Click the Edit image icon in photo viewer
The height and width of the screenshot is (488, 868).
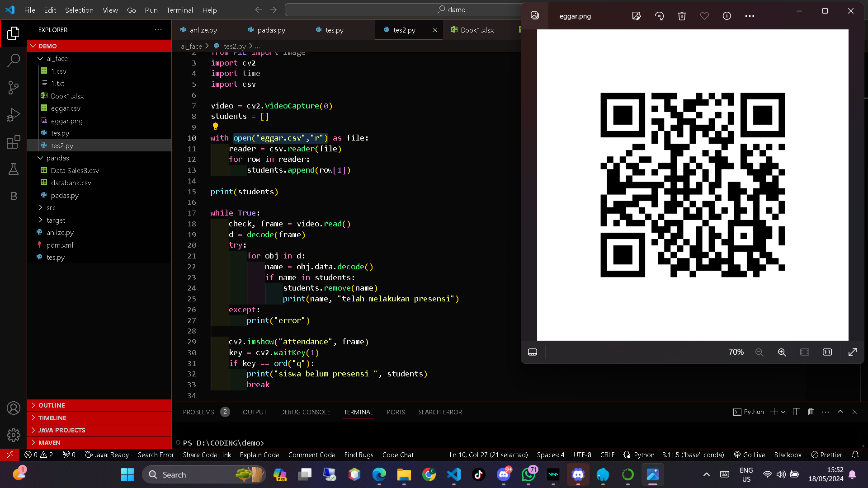pyautogui.click(x=637, y=16)
